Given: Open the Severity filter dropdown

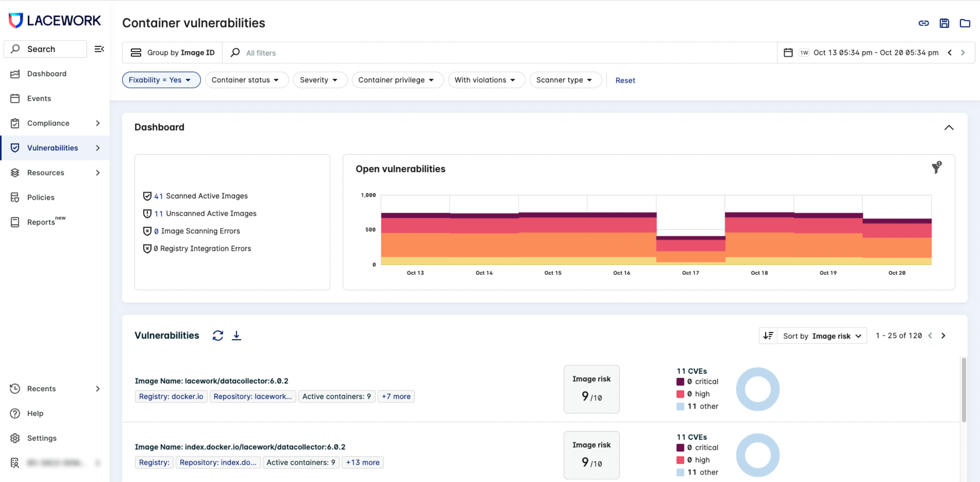Looking at the screenshot, I should 319,80.
